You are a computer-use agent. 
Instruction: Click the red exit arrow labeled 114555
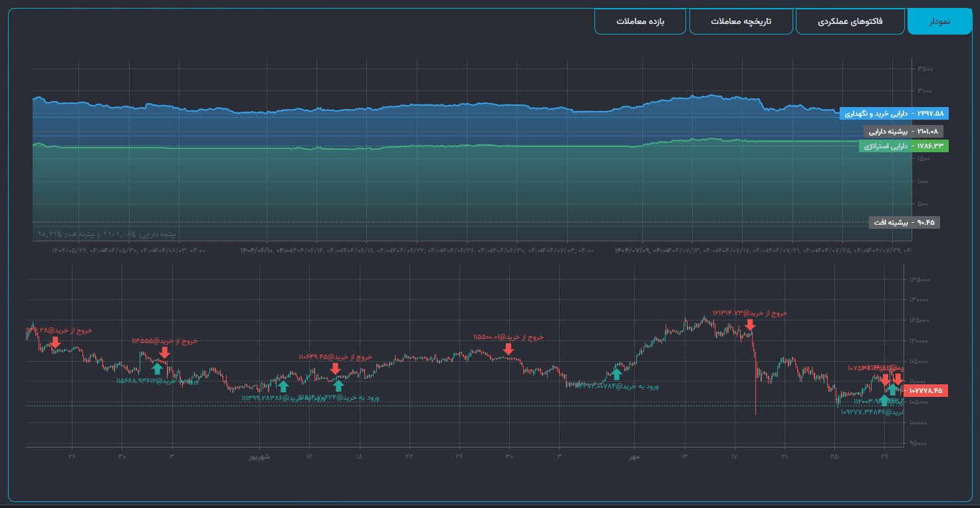(x=164, y=352)
